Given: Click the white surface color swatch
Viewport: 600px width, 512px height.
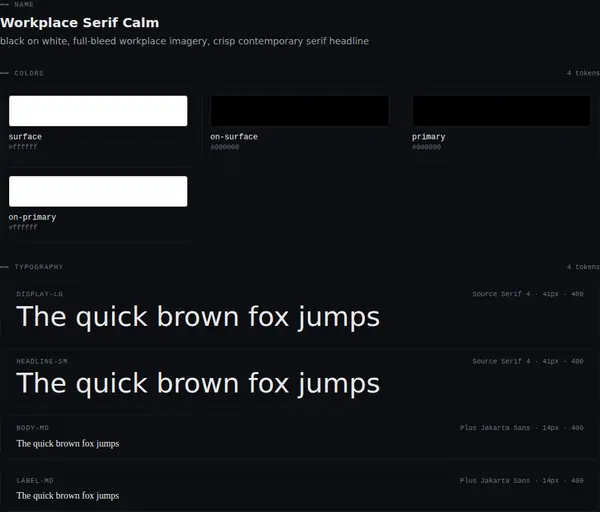Looking at the screenshot, I should [98, 111].
